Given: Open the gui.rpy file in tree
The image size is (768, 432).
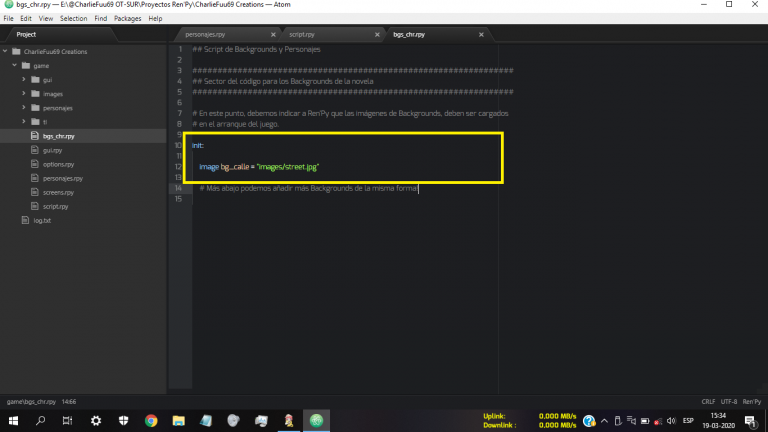Looking at the screenshot, I should click(52, 149).
